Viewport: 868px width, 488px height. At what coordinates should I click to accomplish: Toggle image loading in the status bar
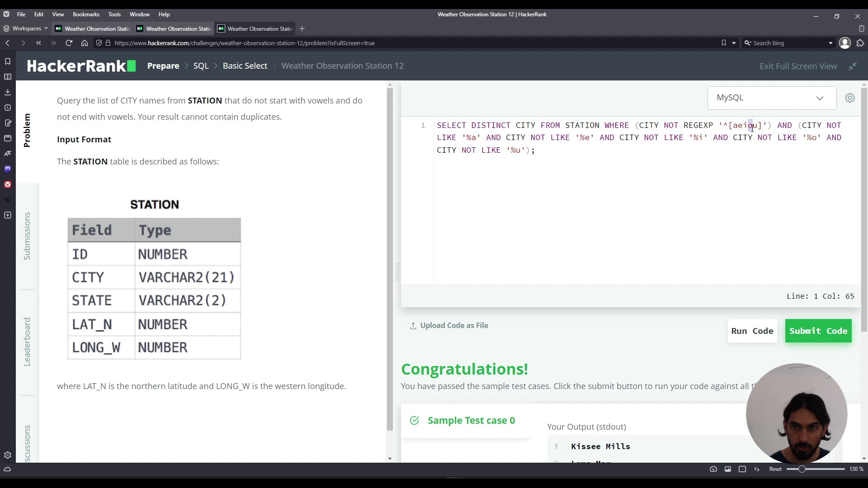[728, 469]
